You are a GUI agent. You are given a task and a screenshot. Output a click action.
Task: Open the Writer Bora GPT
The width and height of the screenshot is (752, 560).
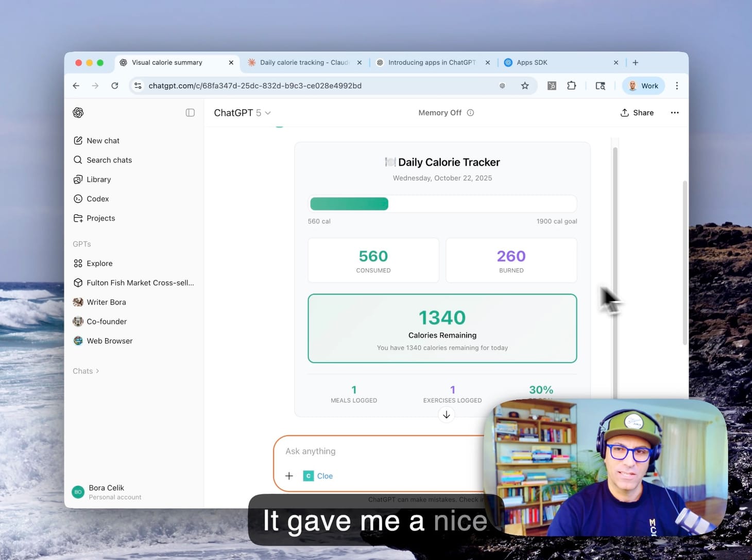tap(106, 302)
